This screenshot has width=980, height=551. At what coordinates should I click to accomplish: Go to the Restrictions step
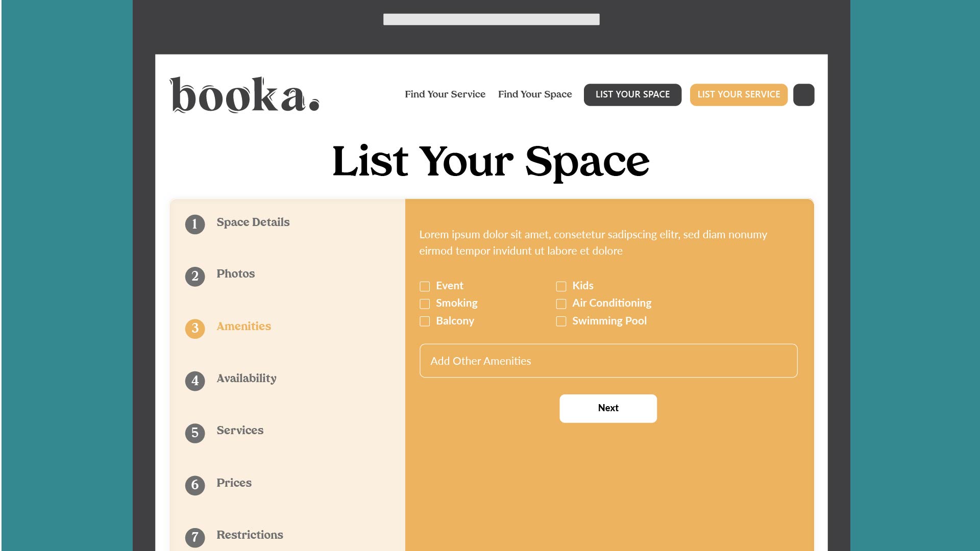click(250, 535)
